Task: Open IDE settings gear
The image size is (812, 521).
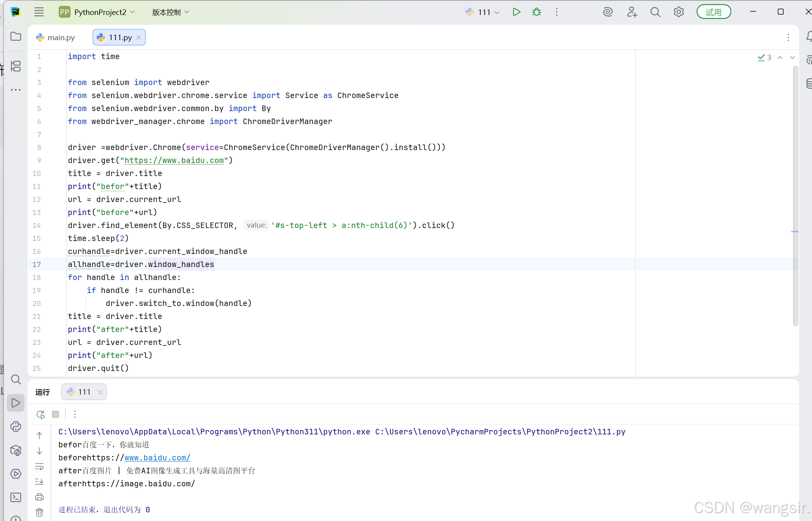Action: tap(678, 12)
